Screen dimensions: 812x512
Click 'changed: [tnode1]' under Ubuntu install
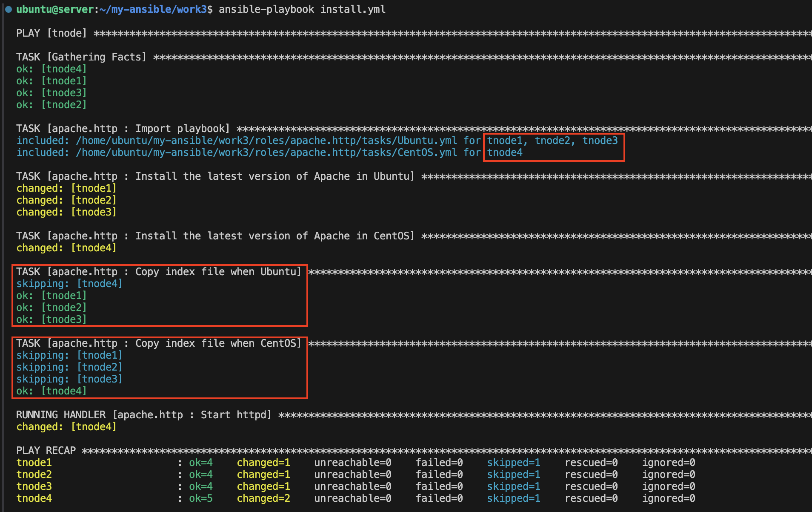point(66,188)
